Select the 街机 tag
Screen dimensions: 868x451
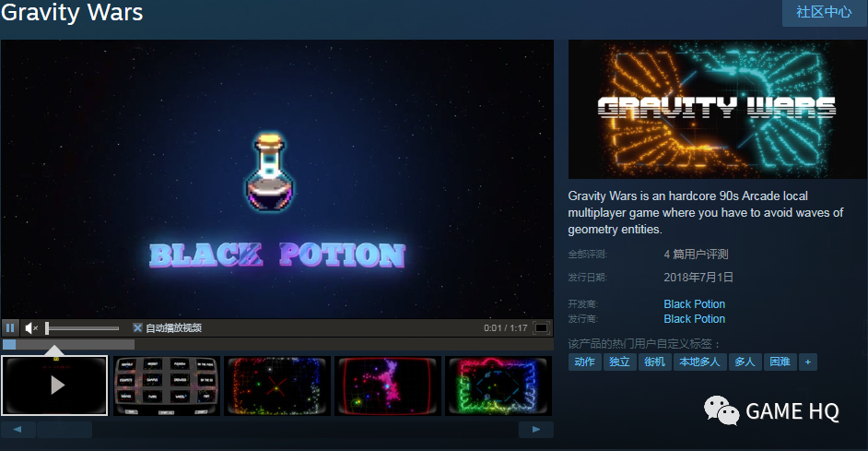click(x=654, y=362)
